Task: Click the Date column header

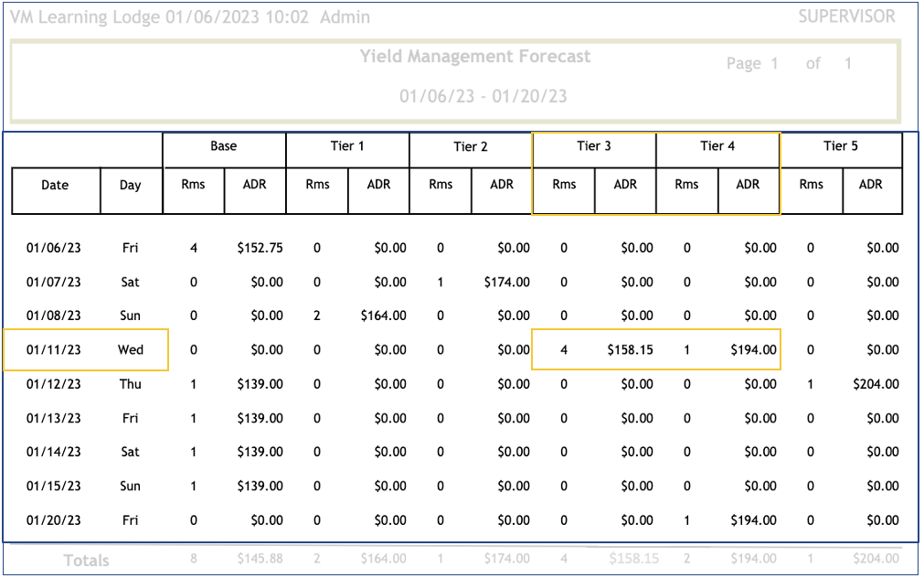Action: click(x=55, y=185)
